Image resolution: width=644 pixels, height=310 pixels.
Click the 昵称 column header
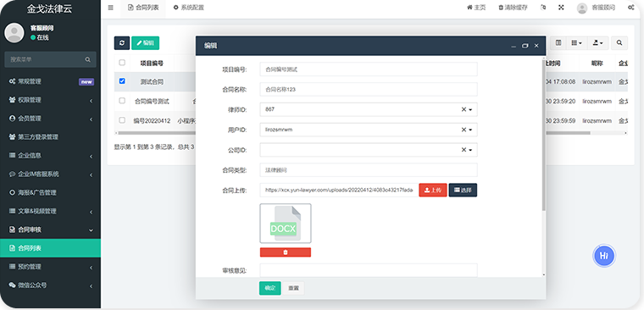(597, 64)
